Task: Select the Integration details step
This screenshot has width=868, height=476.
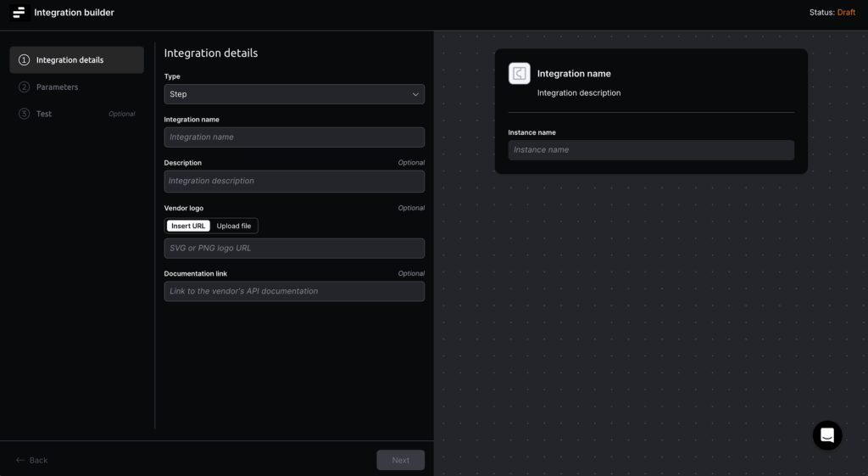Action: click(x=70, y=60)
